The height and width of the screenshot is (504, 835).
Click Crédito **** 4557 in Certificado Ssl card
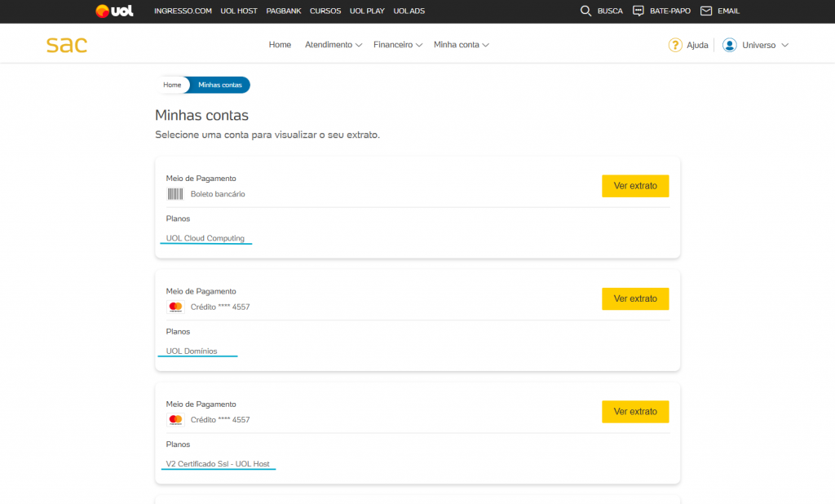220,420
